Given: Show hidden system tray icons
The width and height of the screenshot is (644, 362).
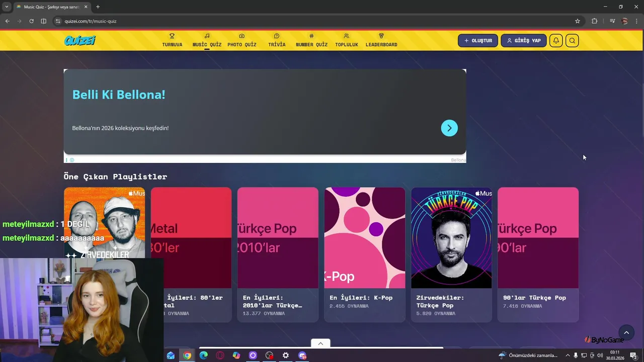Looking at the screenshot, I should tap(568, 355).
